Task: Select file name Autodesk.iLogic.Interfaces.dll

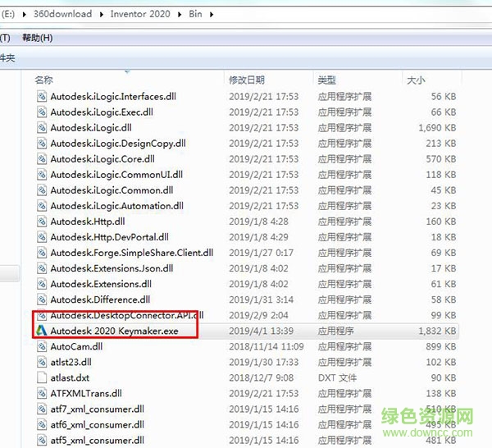Action: click(113, 96)
